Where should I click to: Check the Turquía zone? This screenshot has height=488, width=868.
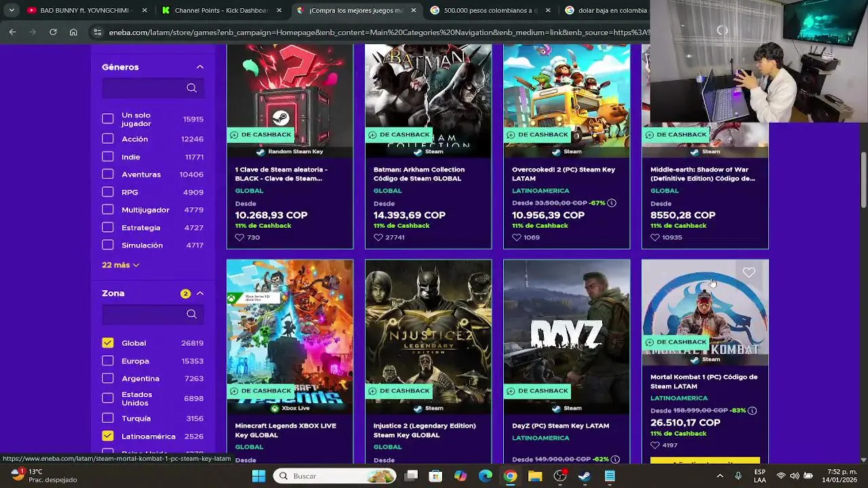tap(108, 418)
